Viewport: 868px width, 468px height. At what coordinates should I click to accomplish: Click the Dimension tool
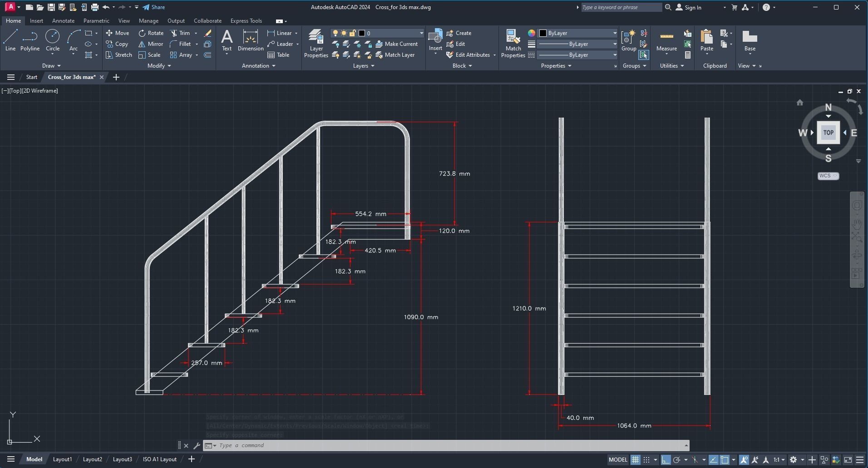251,40
